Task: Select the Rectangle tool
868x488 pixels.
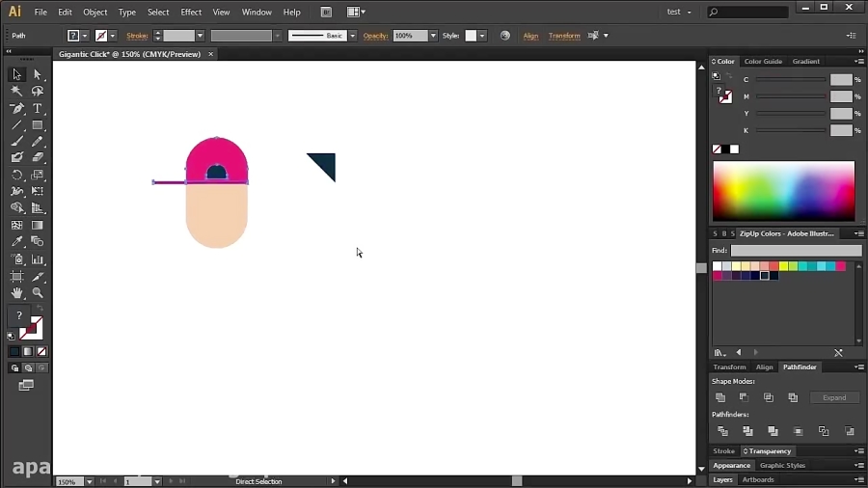Action: [37, 125]
